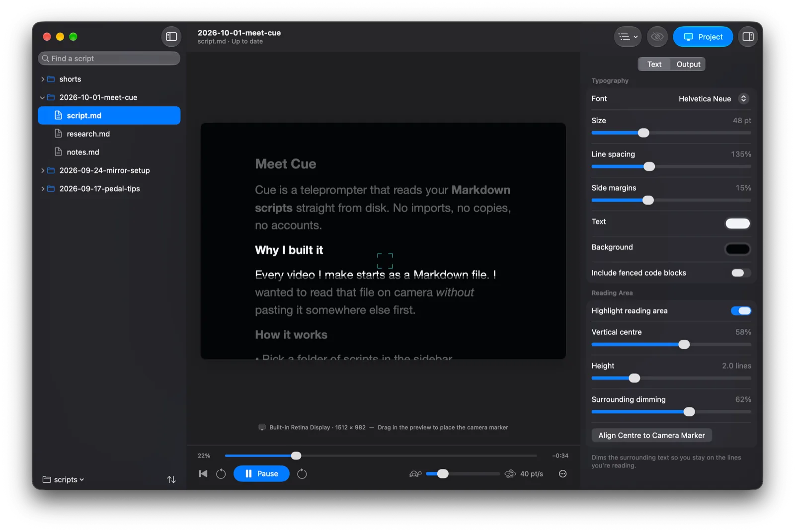Click the shorts folder icon

51,79
